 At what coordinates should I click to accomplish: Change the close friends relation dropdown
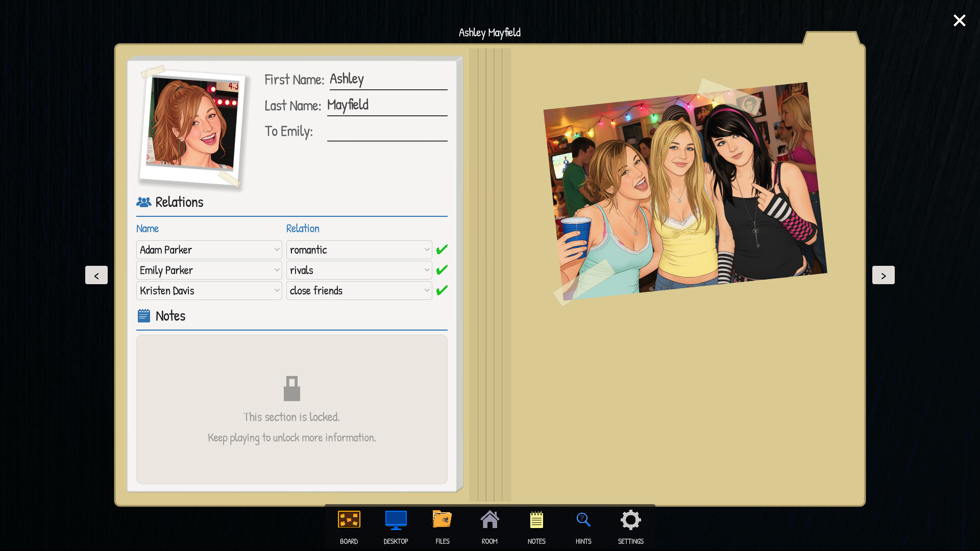coord(359,291)
